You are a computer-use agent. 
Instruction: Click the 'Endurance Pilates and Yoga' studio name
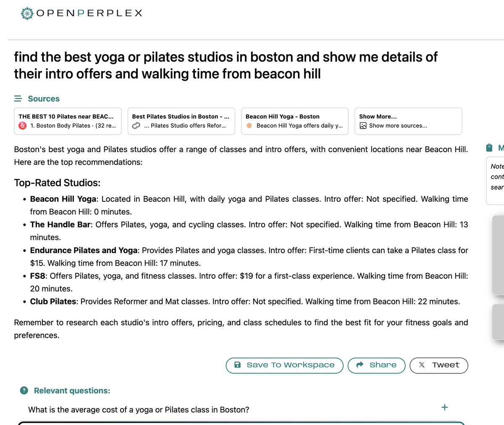click(x=84, y=250)
